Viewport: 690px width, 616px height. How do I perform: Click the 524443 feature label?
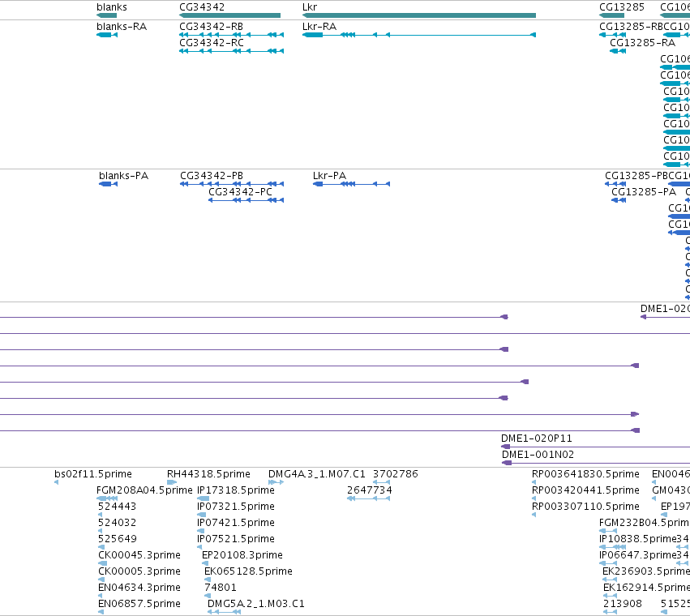pos(117,507)
